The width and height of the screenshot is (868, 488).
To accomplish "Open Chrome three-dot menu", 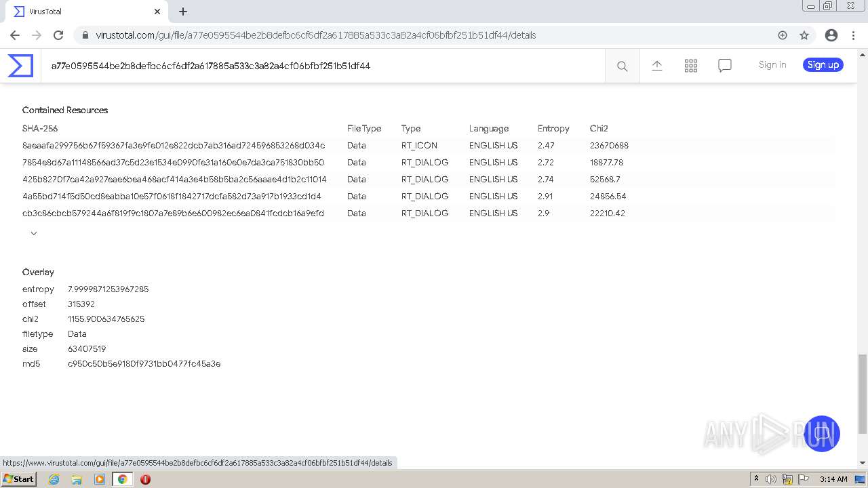I will coord(854,35).
